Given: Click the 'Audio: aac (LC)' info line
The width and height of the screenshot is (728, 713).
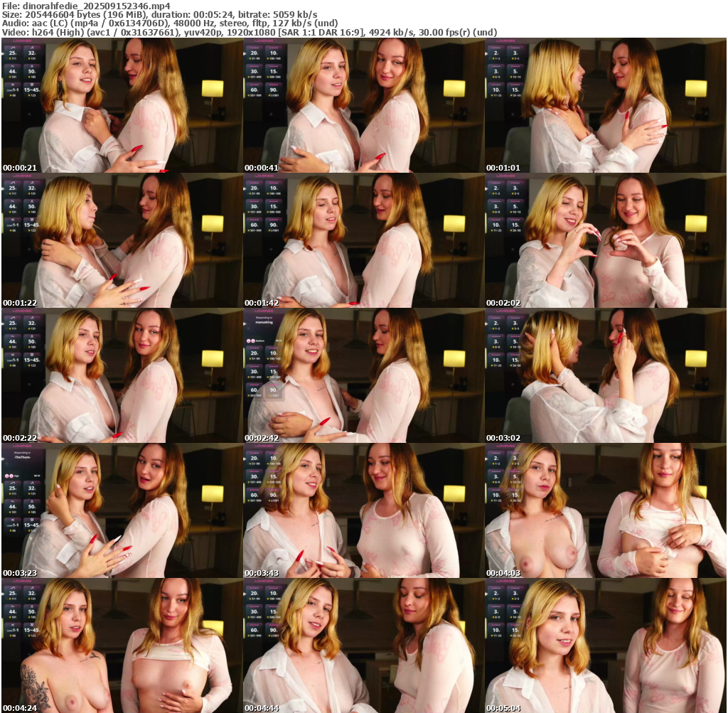Looking at the screenshot, I should click(x=170, y=23).
